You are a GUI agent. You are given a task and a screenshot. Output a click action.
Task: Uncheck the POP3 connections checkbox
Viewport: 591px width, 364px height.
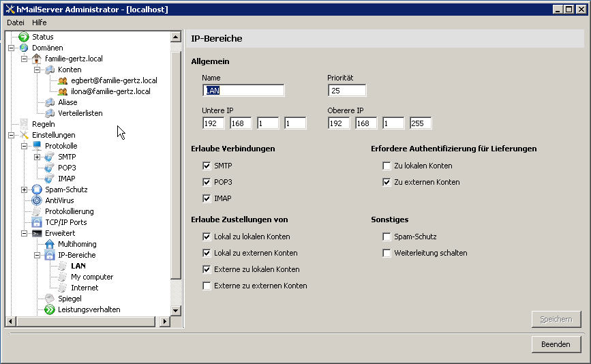(x=207, y=182)
